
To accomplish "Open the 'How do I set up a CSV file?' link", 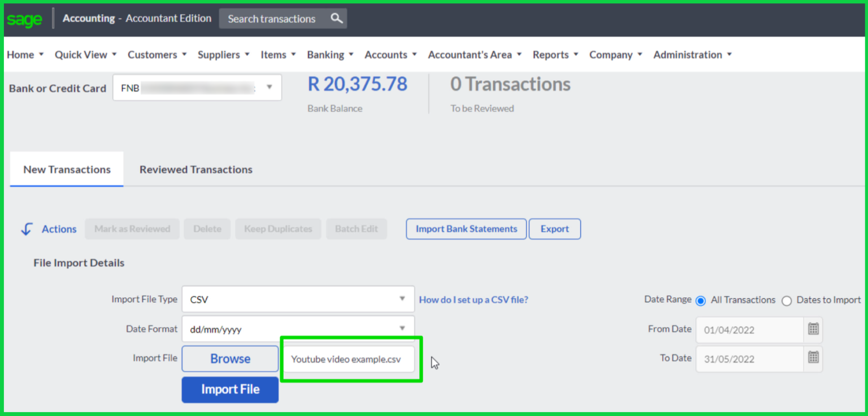I will (x=474, y=300).
